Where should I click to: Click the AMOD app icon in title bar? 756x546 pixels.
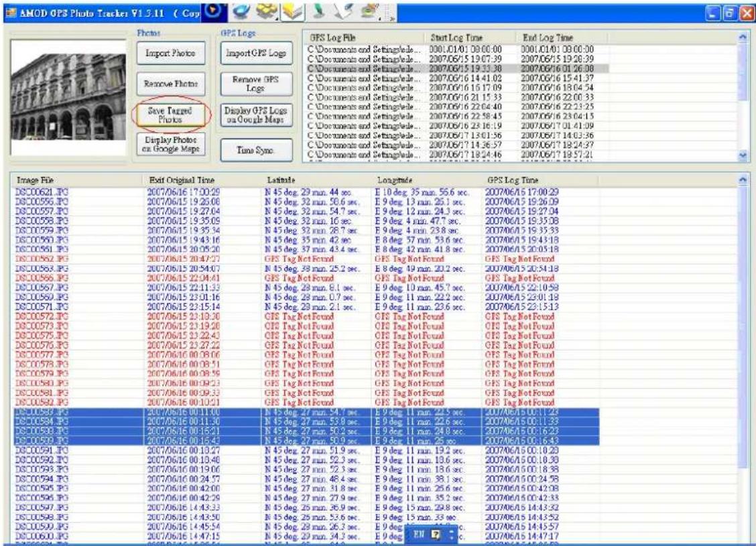point(10,13)
